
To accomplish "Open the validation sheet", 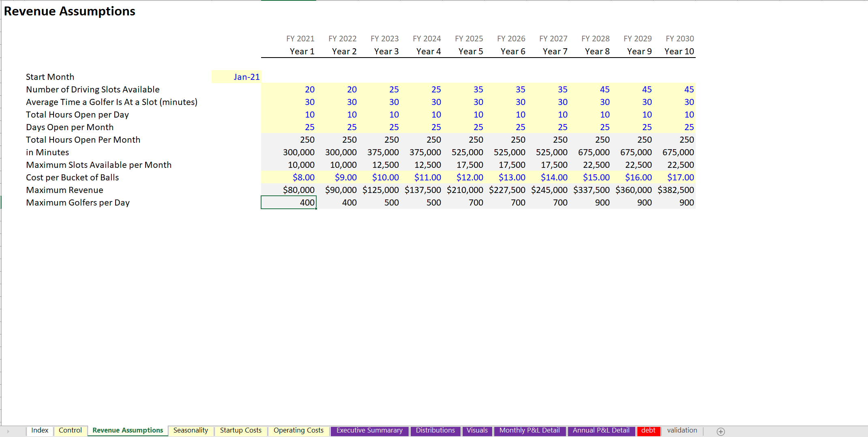I will pyautogui.click(x=682, y=431).
